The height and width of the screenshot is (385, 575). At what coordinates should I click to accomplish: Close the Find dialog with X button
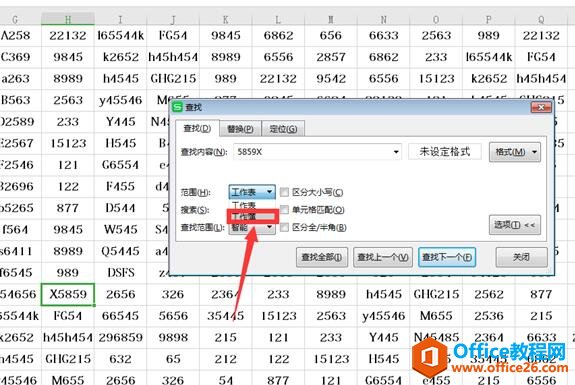[x=541, y=107]
